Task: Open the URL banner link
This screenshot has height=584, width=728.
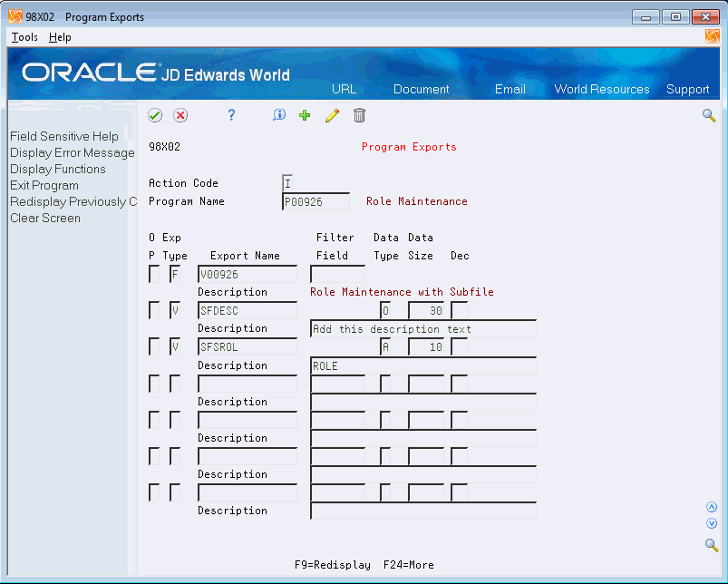Action: (344, 89)
